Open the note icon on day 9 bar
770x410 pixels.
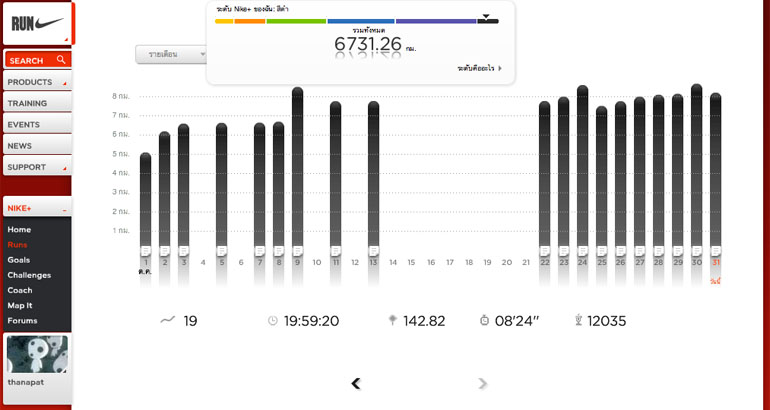[x=297, y=250]
